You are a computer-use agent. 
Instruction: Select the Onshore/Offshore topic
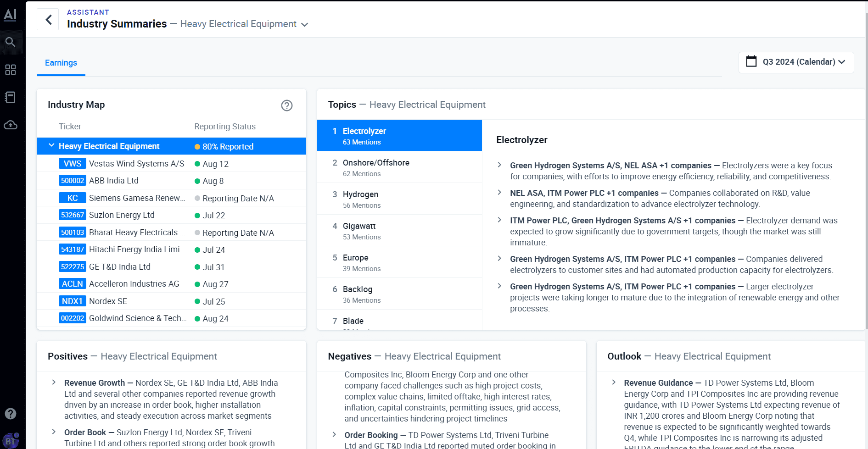pyautogui.click(x=399, y=167)
